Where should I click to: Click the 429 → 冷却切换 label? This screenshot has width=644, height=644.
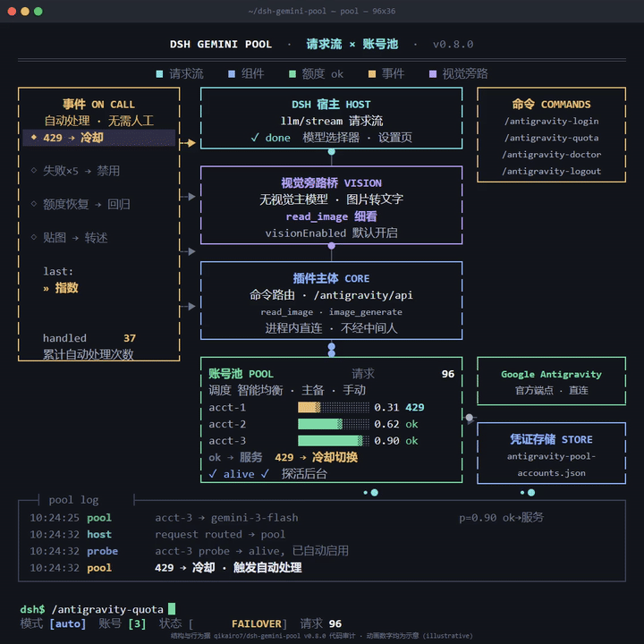tap(317, 458)
